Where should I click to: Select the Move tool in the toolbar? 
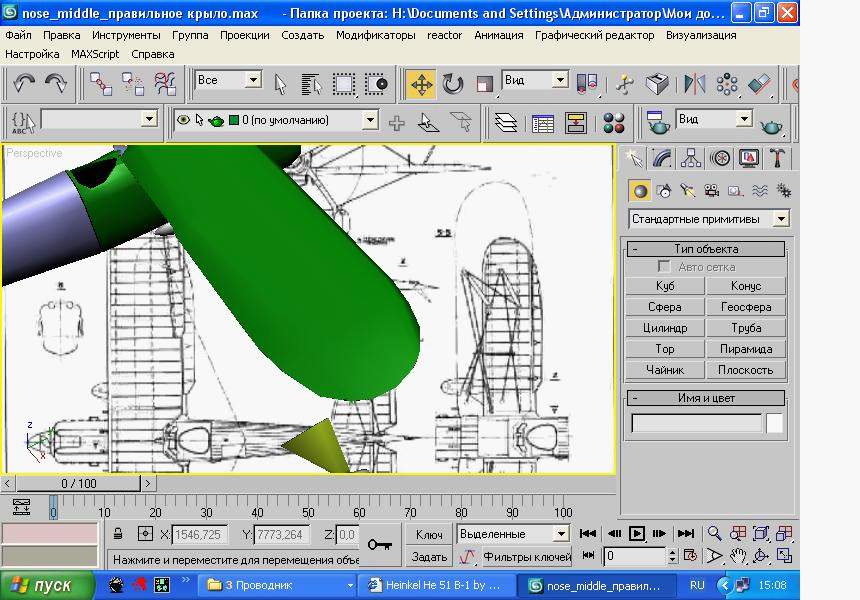tap(421, 84)
